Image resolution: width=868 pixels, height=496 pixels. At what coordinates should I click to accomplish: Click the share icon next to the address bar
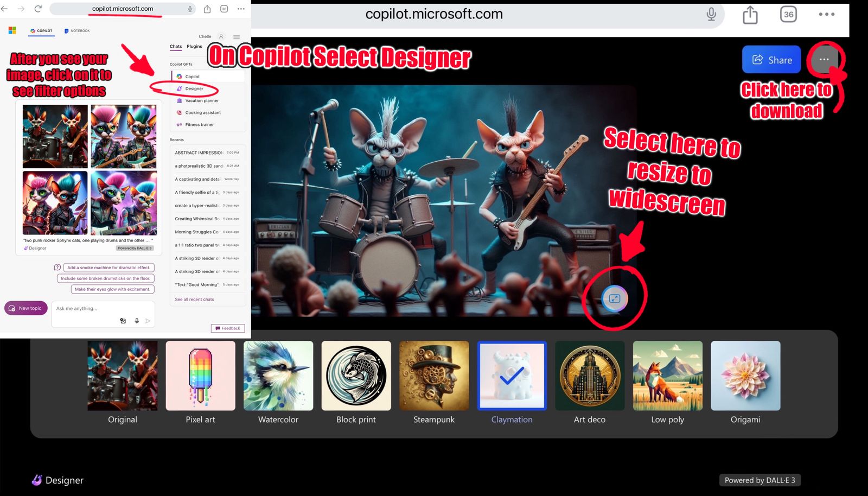(x=207, y=8)
